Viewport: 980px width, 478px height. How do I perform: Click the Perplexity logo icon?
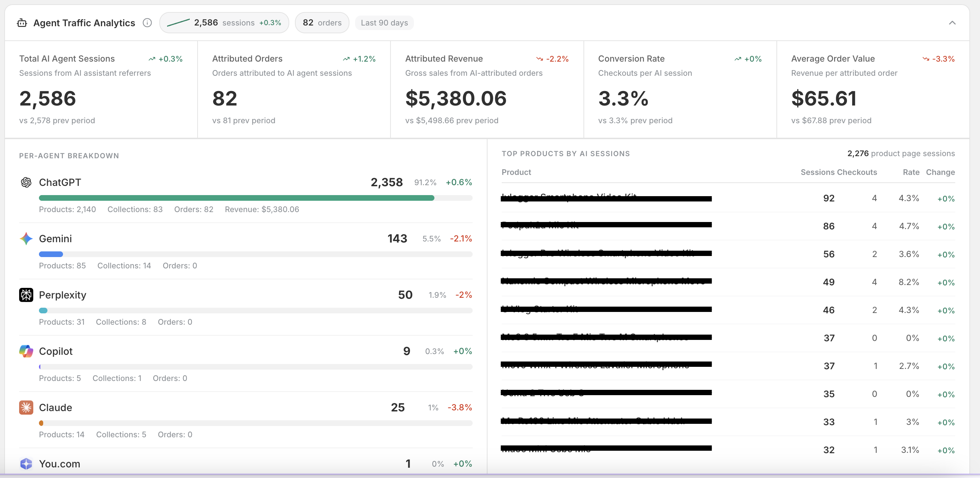pyautogui.click(x=26, y=295)
